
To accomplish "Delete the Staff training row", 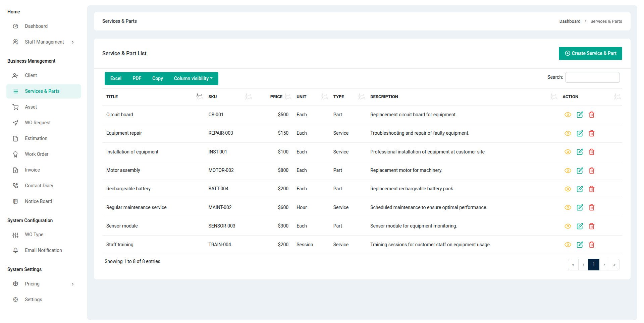I will click(x=592, y=245).
